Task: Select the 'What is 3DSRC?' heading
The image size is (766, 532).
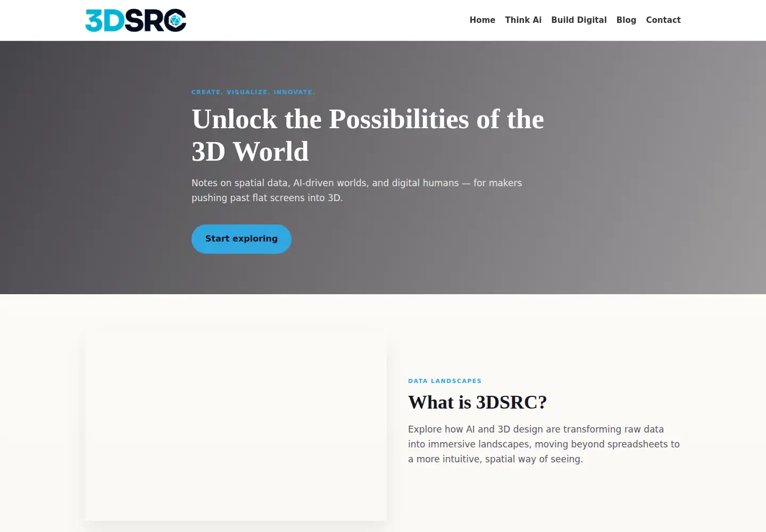Action: (x=478, y=402)
